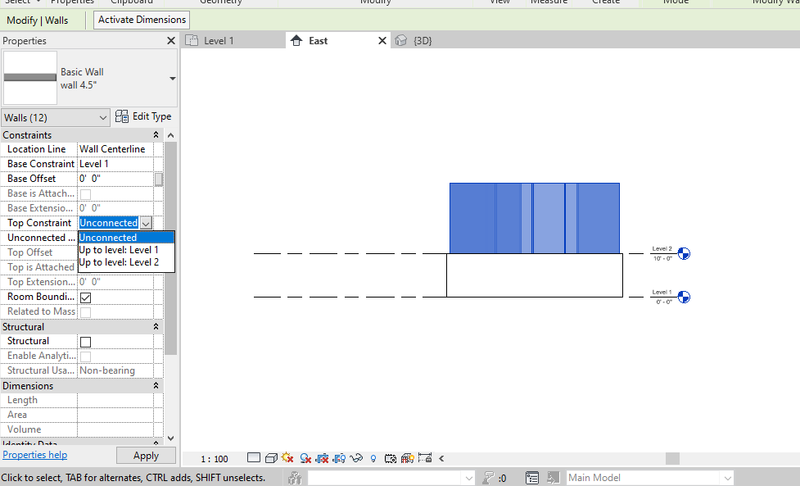Click Level 2 head bubble marker
The image size is (800, 486).
[x=684, y=253]
